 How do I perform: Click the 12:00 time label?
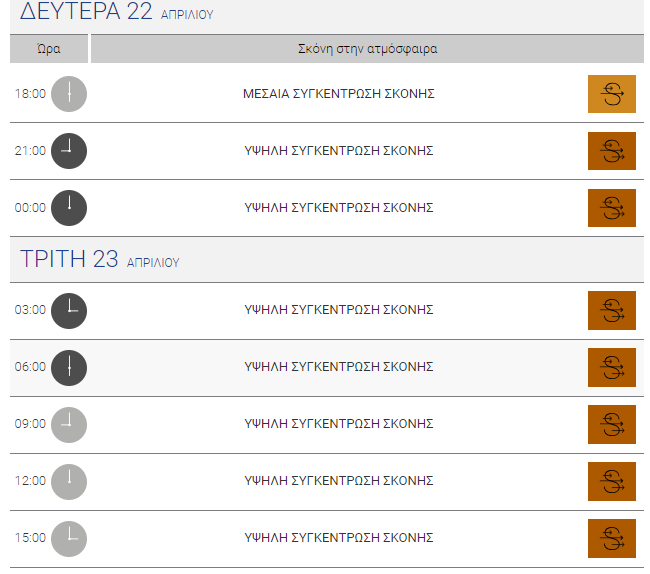tap(30, 481)
